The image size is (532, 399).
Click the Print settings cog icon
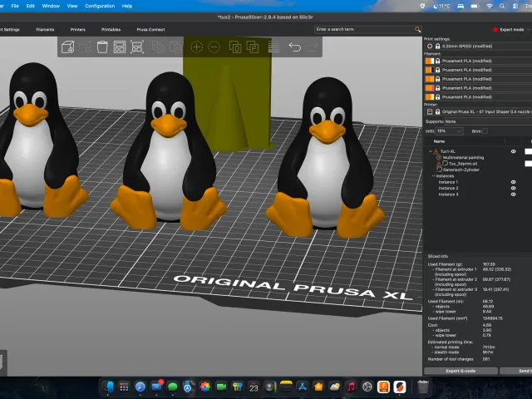[430, 47]
